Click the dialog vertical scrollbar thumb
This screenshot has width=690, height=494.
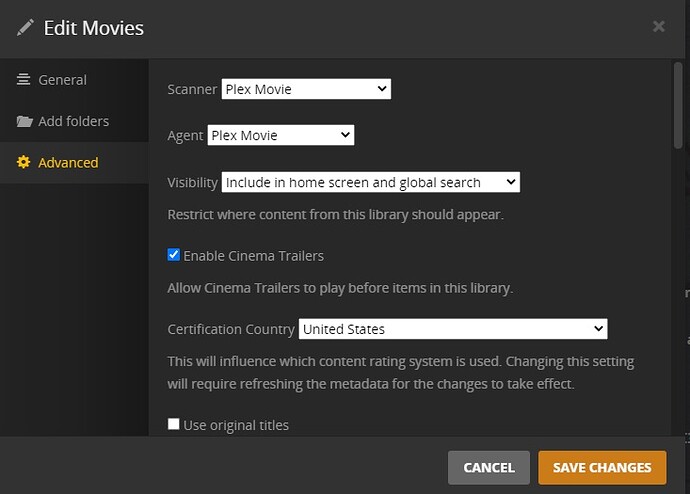pyautogui.click(x=678, y=106)
